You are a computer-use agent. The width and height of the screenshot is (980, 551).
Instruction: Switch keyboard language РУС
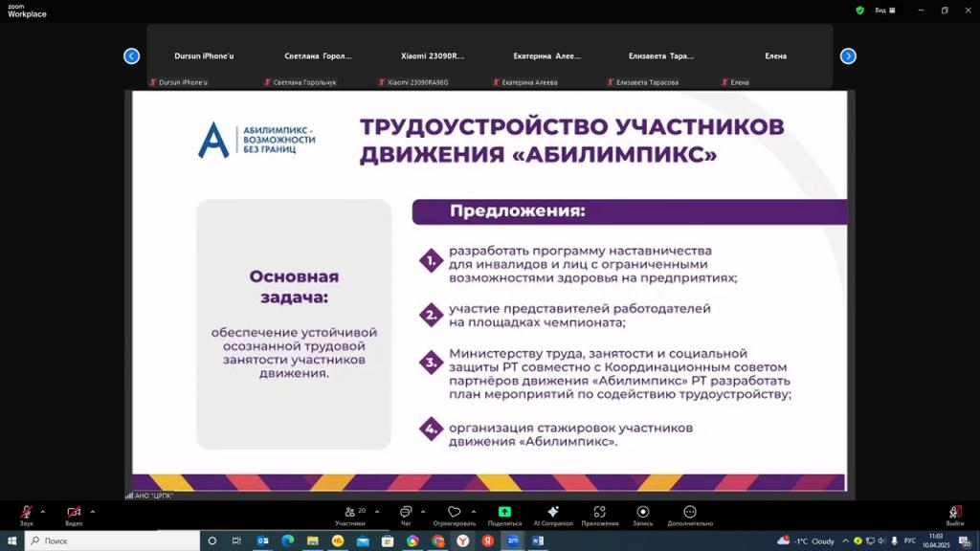910,541
